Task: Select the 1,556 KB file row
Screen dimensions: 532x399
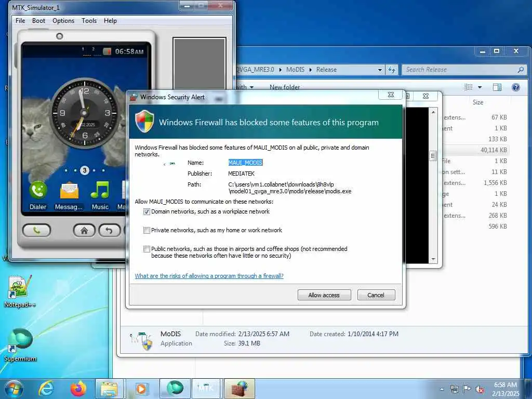Action: tap(475, 183)
